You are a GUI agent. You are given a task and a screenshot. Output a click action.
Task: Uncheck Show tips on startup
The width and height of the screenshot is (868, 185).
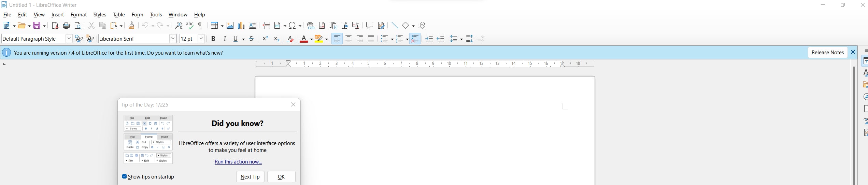(125, 176)
